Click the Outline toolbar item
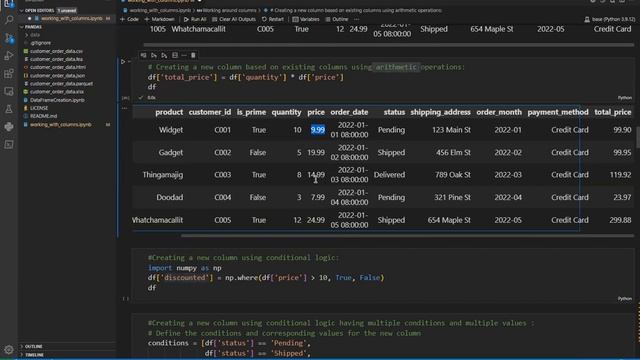 [337, 19]
